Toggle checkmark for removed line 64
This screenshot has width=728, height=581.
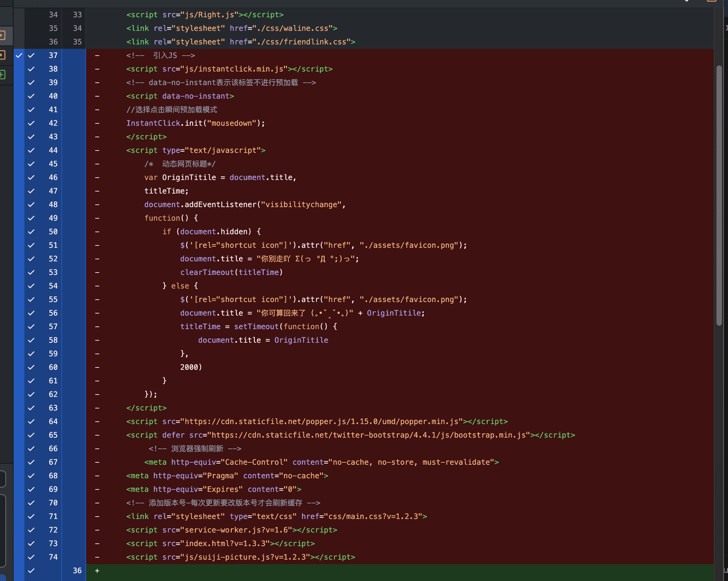coord(31,421)
